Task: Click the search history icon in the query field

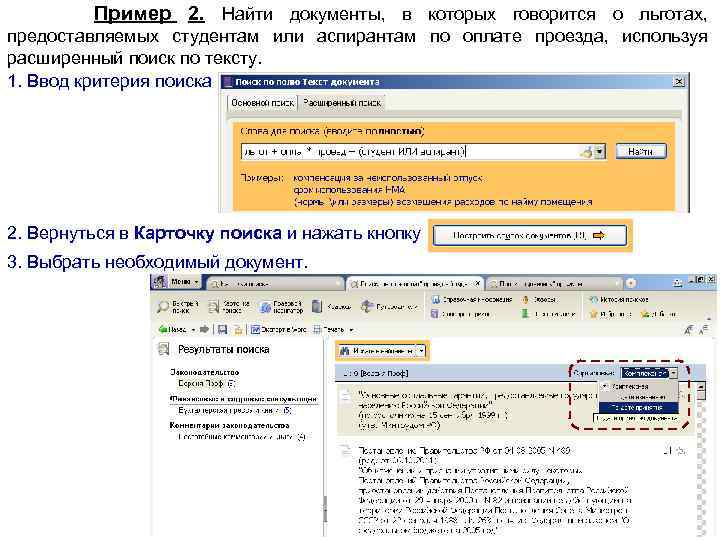Action: tap(586, 152)
